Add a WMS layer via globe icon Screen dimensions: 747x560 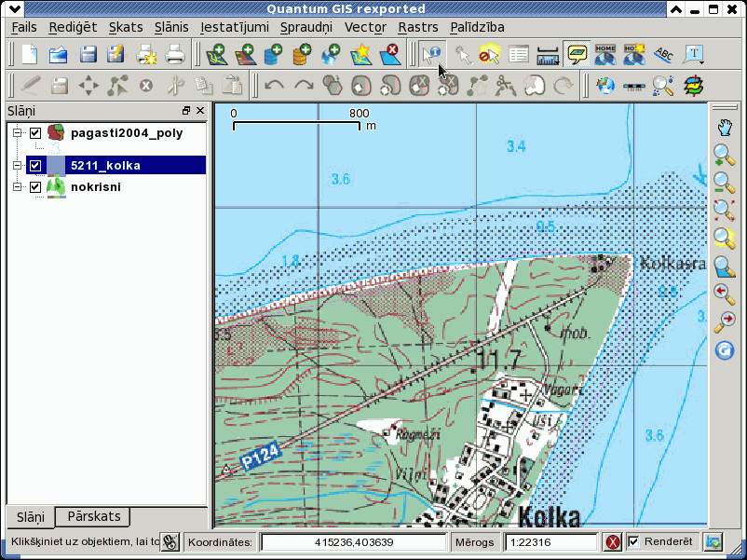[x=331, y=54]
